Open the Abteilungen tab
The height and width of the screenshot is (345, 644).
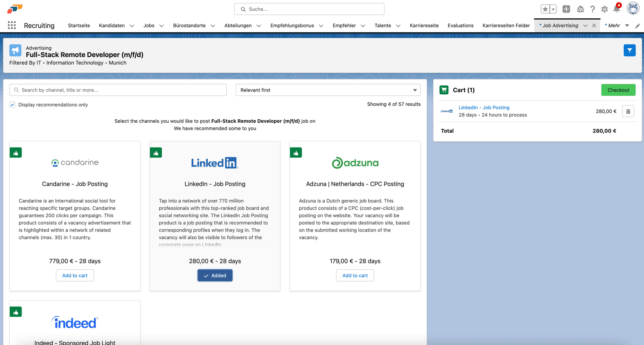tap(238, 25)
